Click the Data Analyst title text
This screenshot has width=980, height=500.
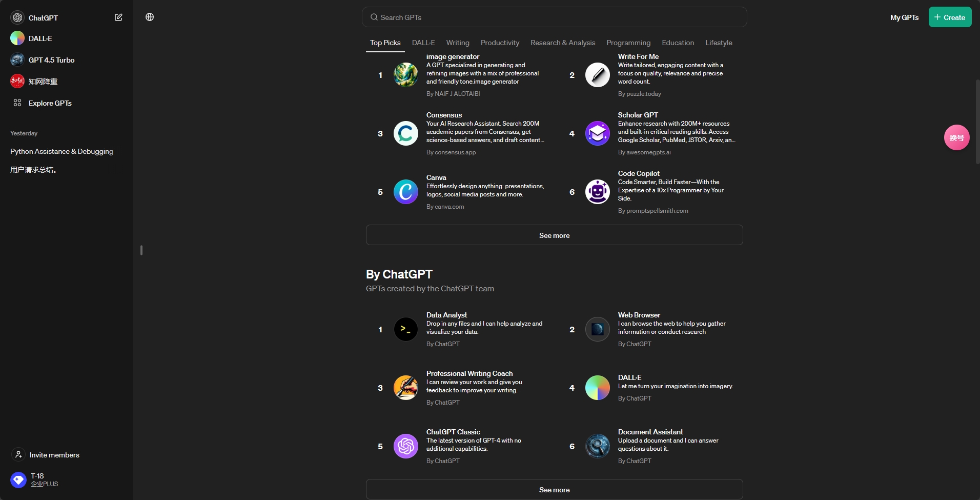pyautogui.click(x=446, y=315)
